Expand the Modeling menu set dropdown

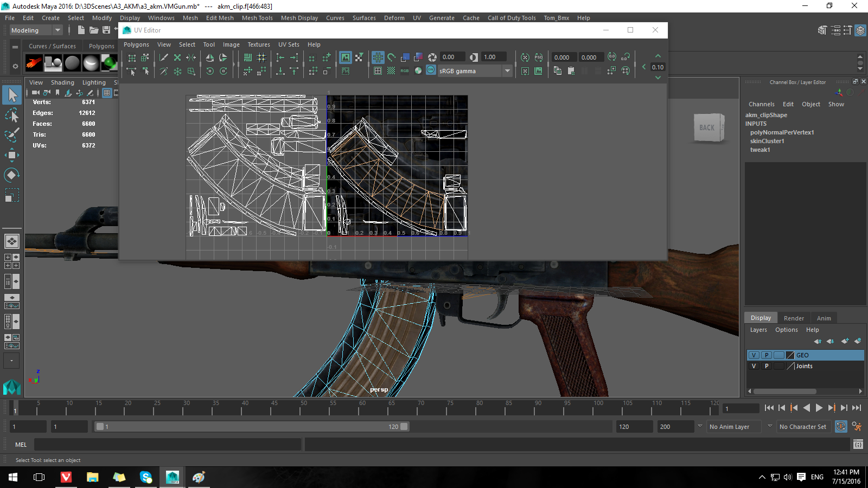[58, 30]
